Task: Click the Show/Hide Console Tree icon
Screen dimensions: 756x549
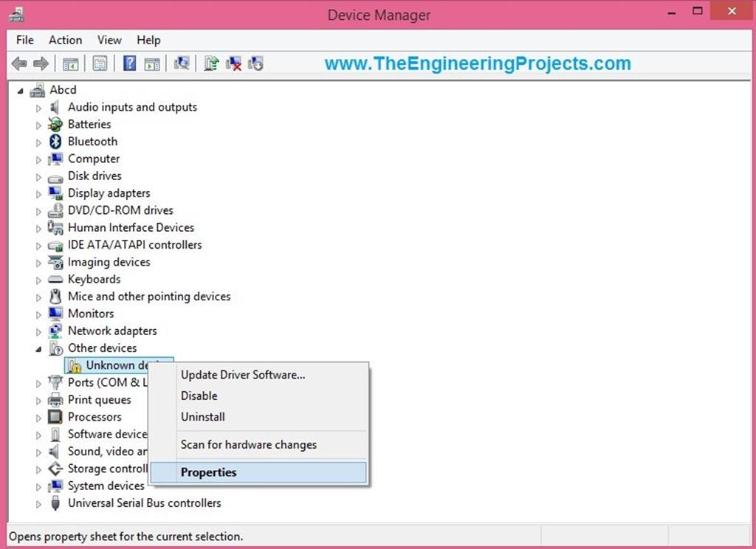Action: click(x=71, y=63)
